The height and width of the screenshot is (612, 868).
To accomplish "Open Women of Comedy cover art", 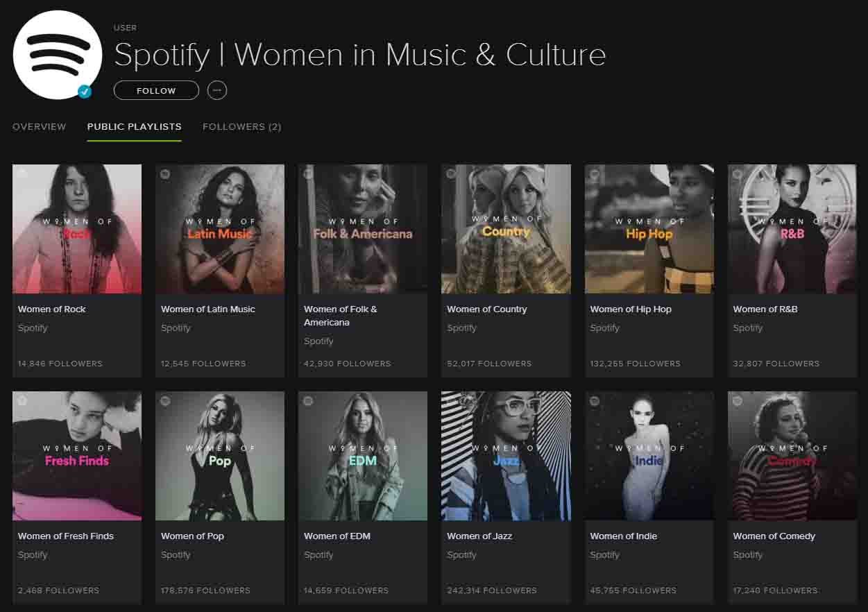I will click(792, 456).
